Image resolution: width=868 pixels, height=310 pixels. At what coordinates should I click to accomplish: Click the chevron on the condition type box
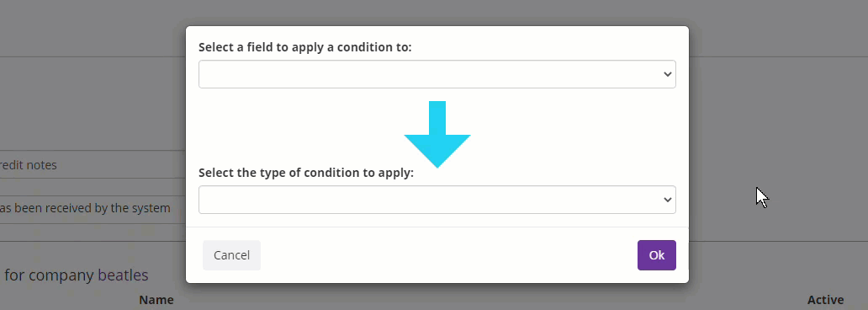pos(668,200)
